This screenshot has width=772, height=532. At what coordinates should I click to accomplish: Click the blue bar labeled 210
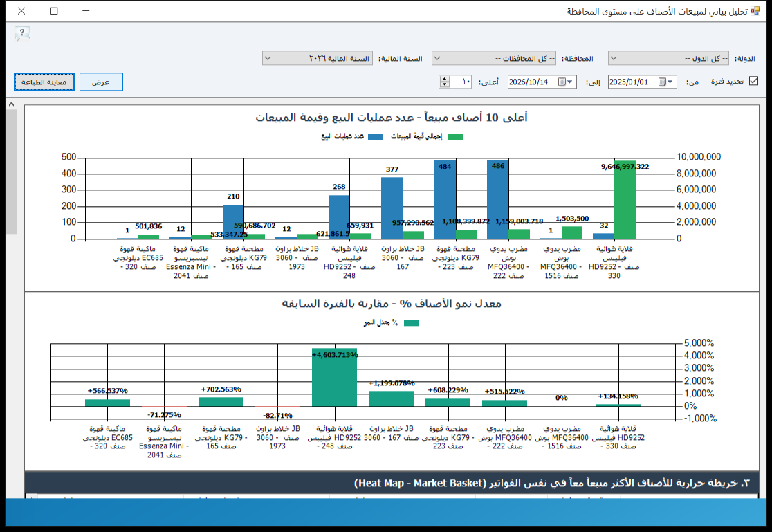(233, 221)
